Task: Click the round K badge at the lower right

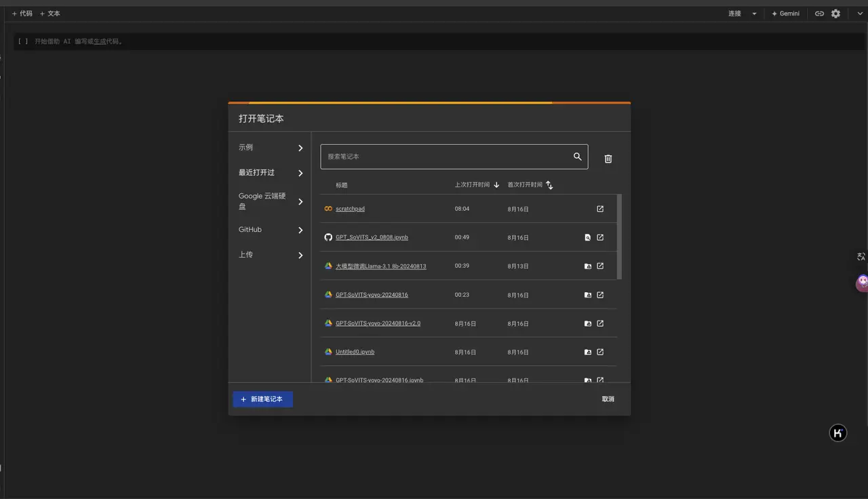Action: (x=838, y=433)
